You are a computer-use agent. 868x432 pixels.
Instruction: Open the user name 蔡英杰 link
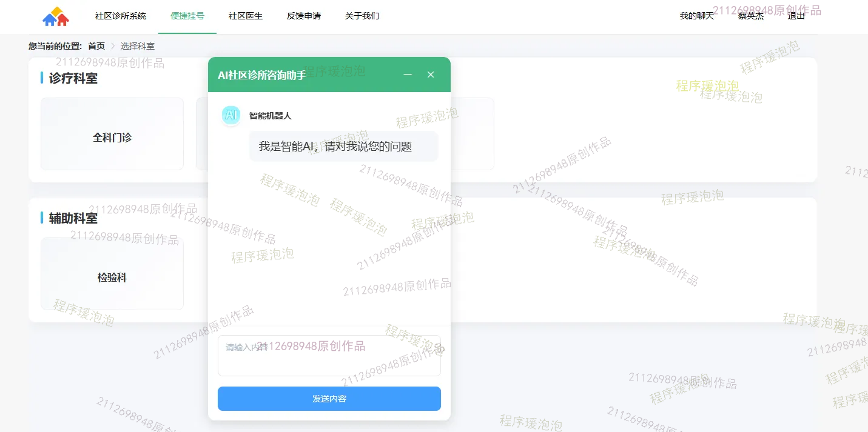pyautogui.click(x=751, y=16)
